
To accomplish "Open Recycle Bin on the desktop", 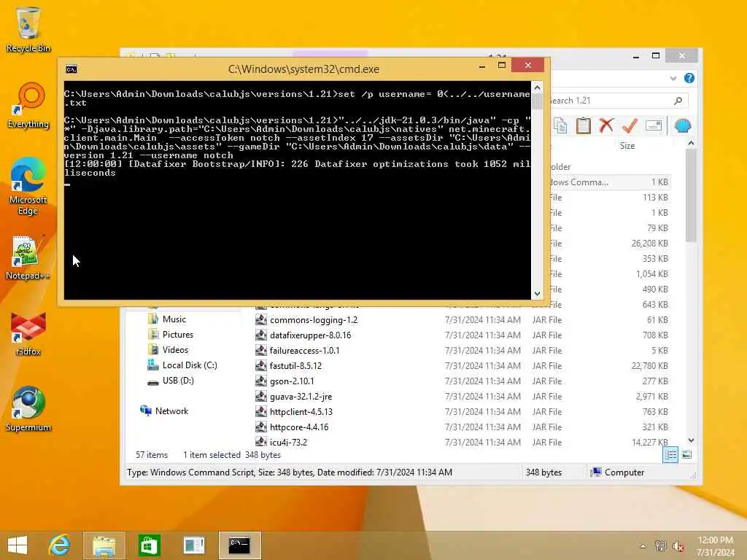I will pos(28,28).
